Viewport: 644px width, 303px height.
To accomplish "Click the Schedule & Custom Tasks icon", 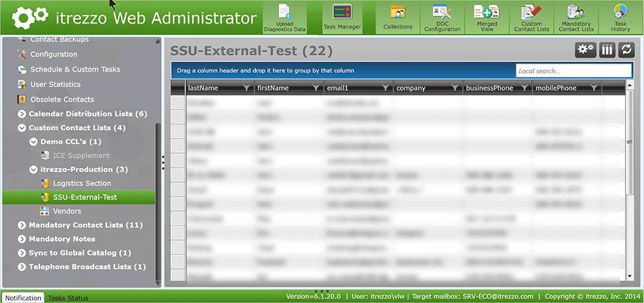I will point(22,69).
